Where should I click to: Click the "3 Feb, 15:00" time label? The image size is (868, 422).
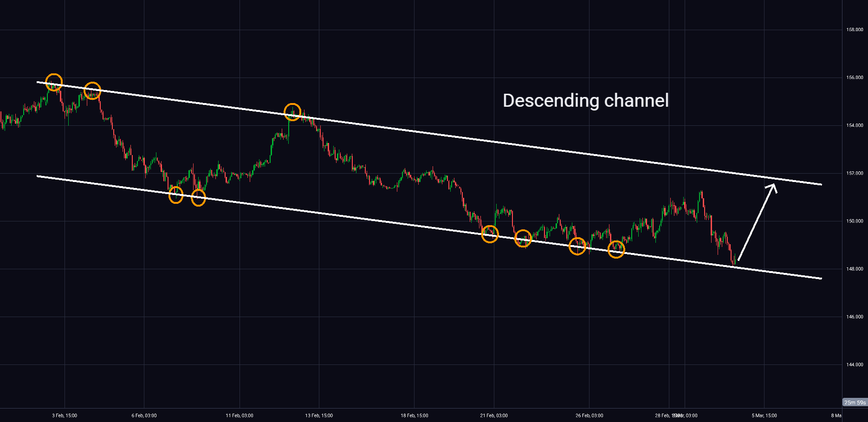[65, 416]
